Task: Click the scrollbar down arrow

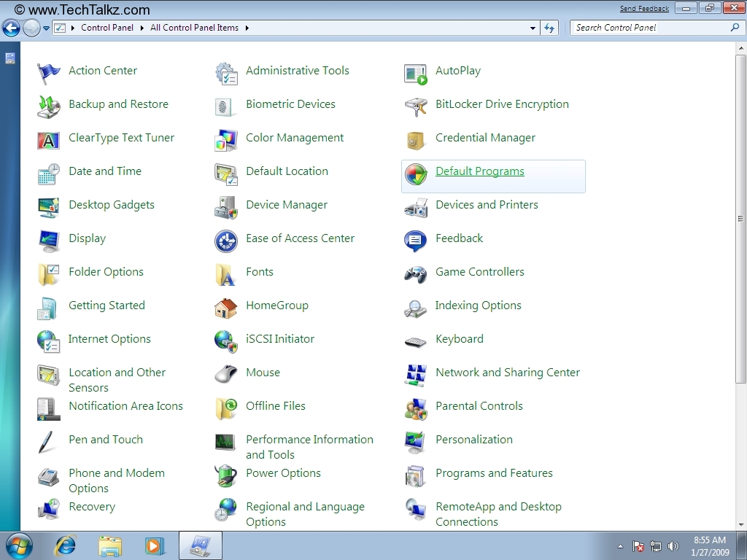Action: pos(740,525)
